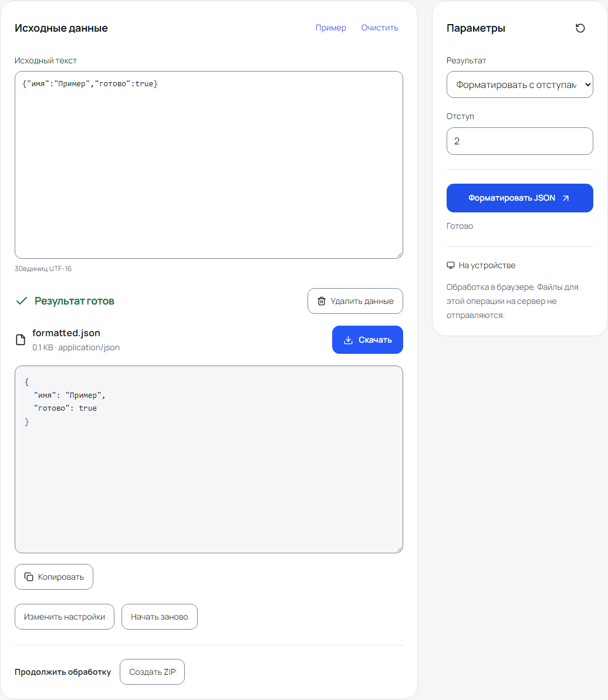
Task: Select the formatted.json file name
Action: click(66, 333)
